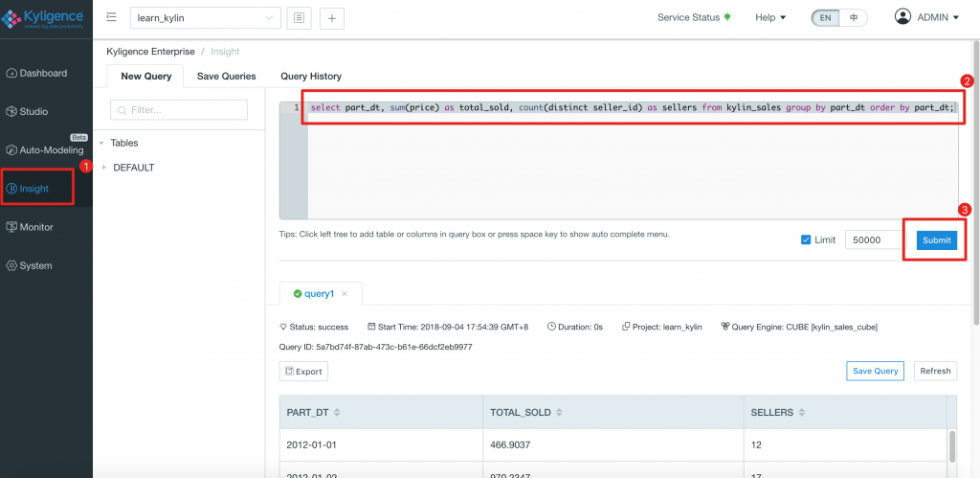The height and width of the screenshot is (478, 980).
Task: Click the table Filter search field
Action: point(179,109)
